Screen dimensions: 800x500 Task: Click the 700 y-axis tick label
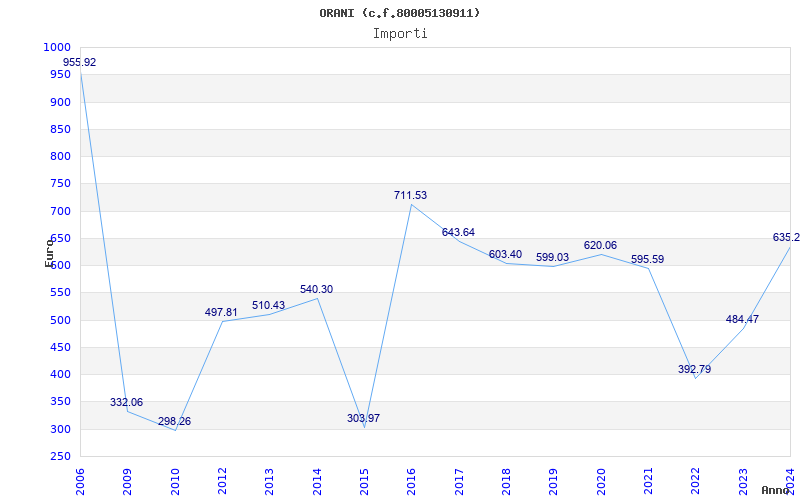click(60, 211)
